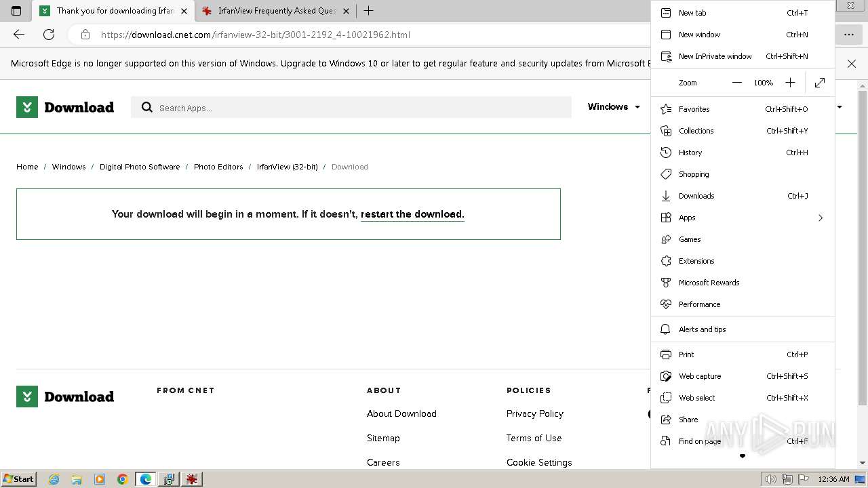This screenshot has height=488, width=868.
Task: Open File Explorer folder in taskbar
Action: [x=77, y=479]
